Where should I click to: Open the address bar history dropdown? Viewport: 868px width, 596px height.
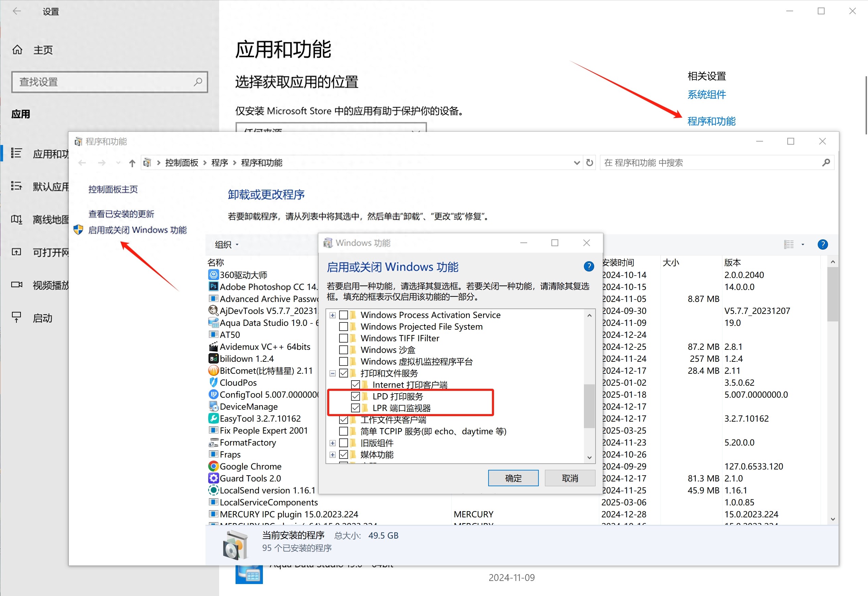coord(576,162)
